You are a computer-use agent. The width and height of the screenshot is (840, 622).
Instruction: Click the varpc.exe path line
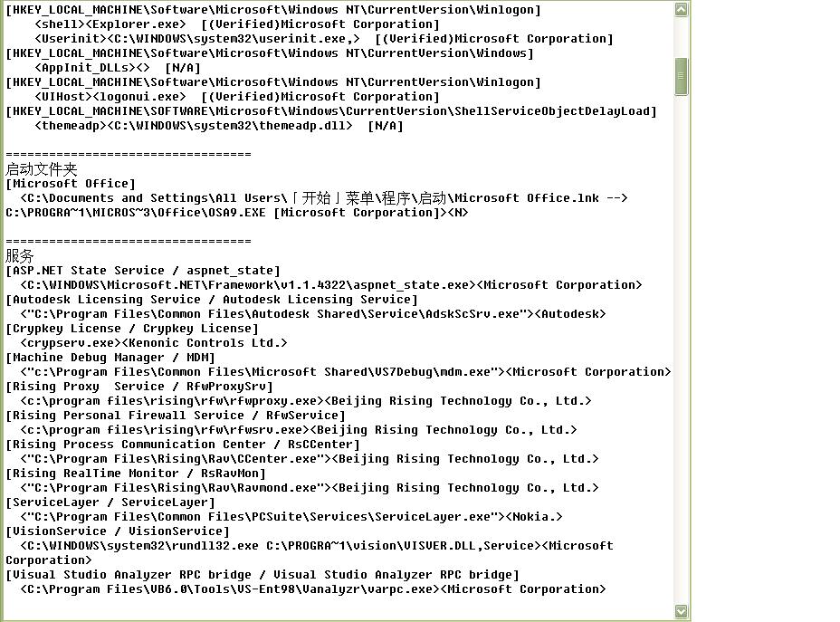click(313, 589)
